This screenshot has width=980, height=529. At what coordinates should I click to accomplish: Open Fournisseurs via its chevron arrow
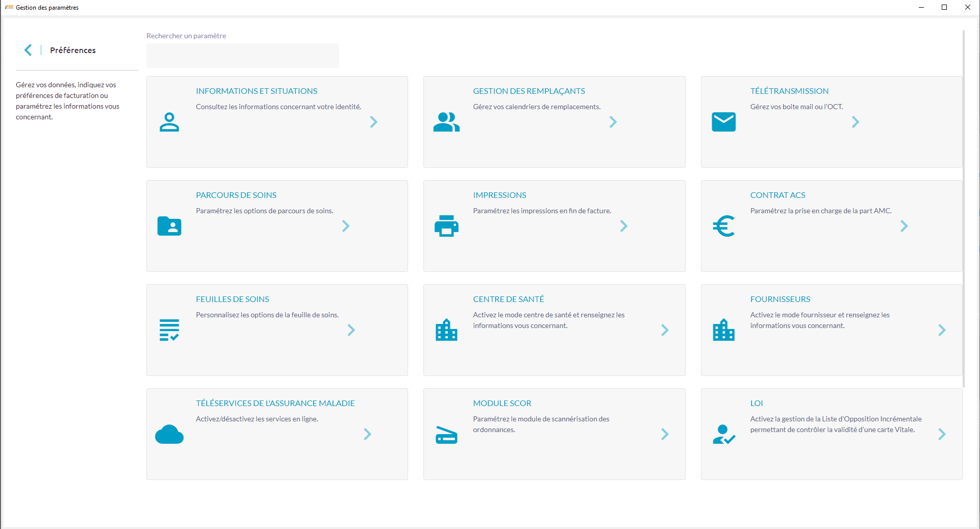[942, 330]
